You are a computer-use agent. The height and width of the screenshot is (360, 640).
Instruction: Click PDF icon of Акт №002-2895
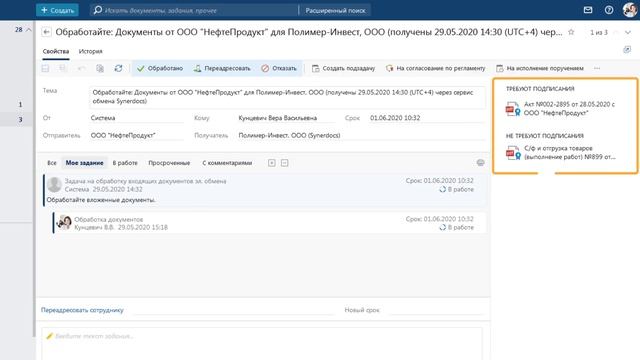(x=513, y=109)
